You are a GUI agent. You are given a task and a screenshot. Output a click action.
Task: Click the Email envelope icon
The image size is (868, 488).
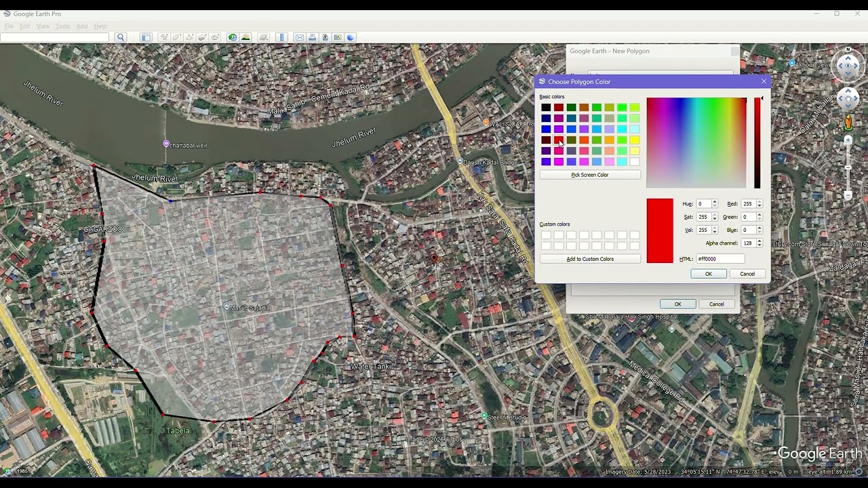coord(300,37)
